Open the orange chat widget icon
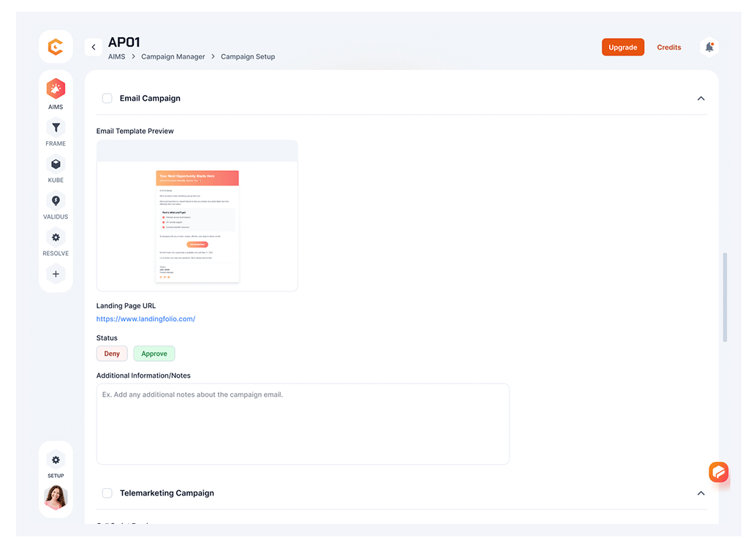Viewport: 756px width, 548px height. pyautogui.click(x=719, y=472)
